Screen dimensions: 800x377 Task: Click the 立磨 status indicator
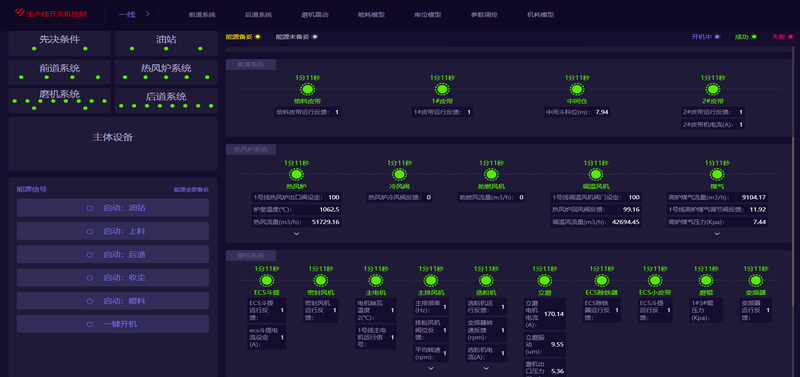[x=544, y=280]
